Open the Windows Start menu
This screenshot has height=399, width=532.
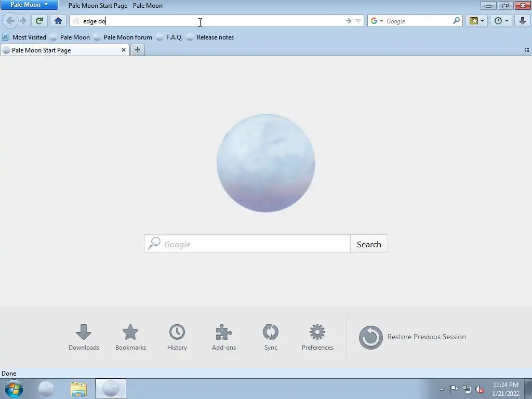14,389
